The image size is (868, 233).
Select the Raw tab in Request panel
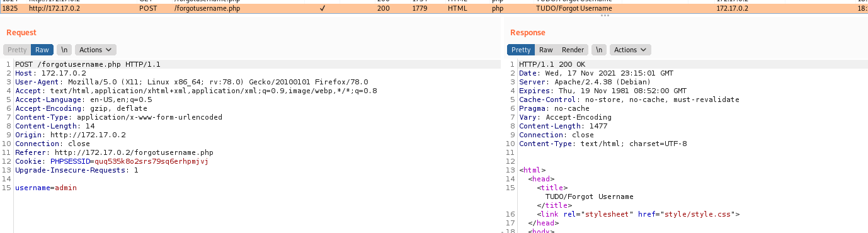coord(42,50)
